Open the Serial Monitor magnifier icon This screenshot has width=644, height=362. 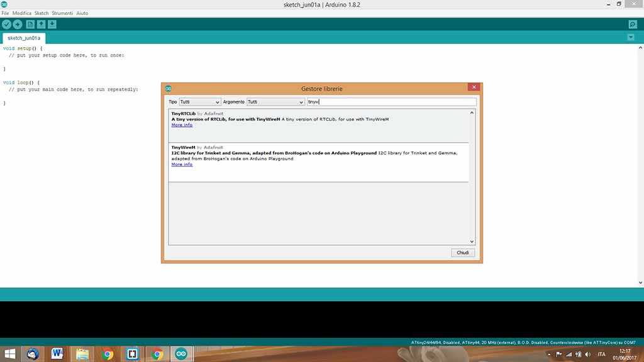pos(633,25)
